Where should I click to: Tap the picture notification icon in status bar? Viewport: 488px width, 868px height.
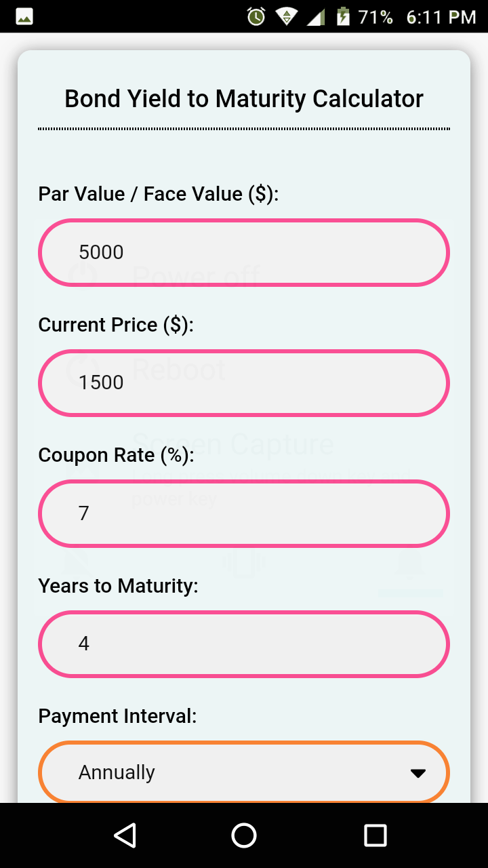(24, 16)
